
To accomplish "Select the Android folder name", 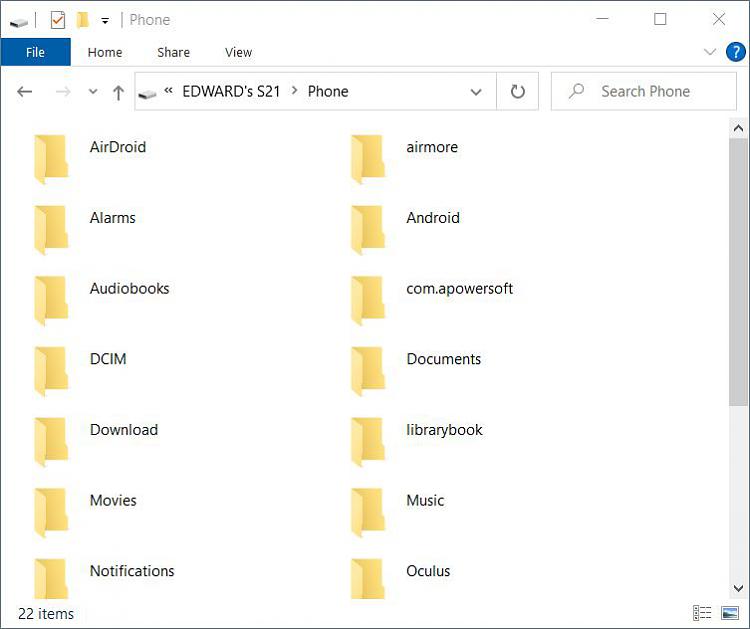I will pyautogui.click(x=433, y=218).
